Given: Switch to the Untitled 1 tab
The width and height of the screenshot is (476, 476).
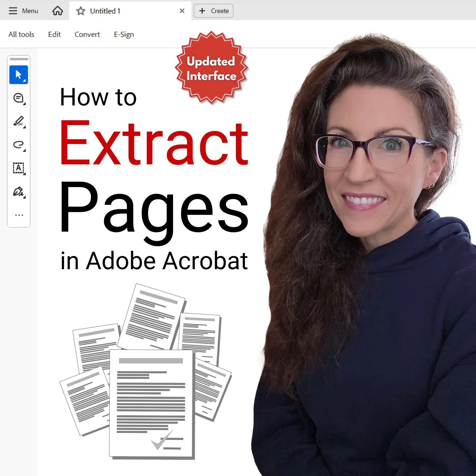Looking at the screenshot, I should coord(130,11).
